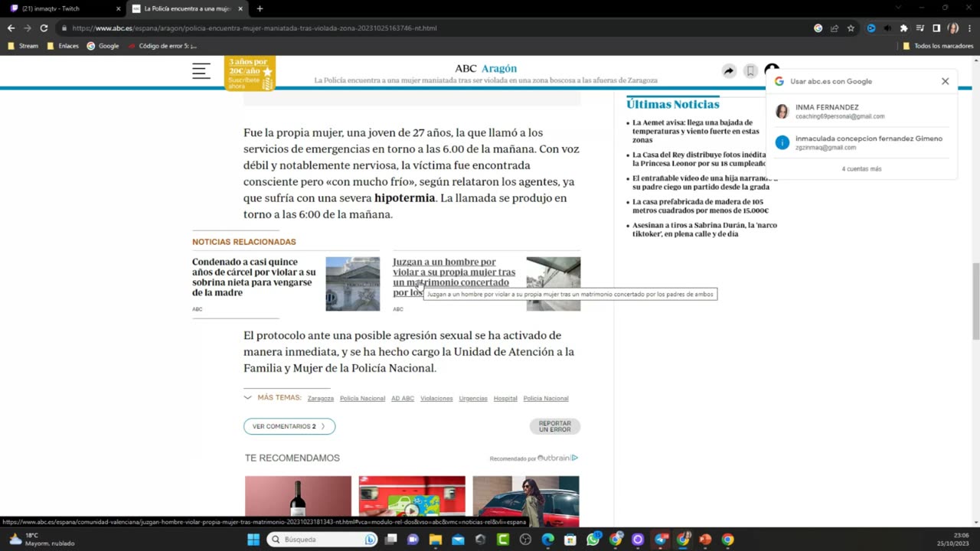The height and width of the screenshot is (551, 980).
Task: Click the share page icon in address bar
Action: [x=835, y=28]
